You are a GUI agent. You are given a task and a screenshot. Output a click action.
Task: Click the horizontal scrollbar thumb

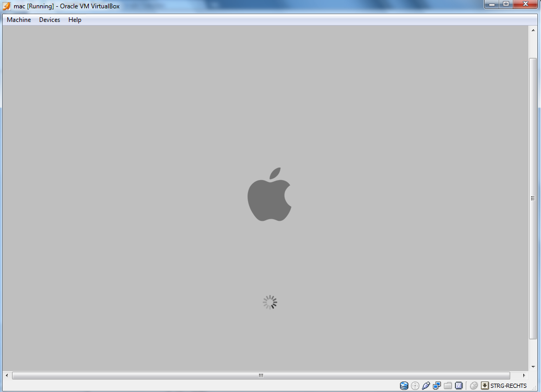pos(261,375)
